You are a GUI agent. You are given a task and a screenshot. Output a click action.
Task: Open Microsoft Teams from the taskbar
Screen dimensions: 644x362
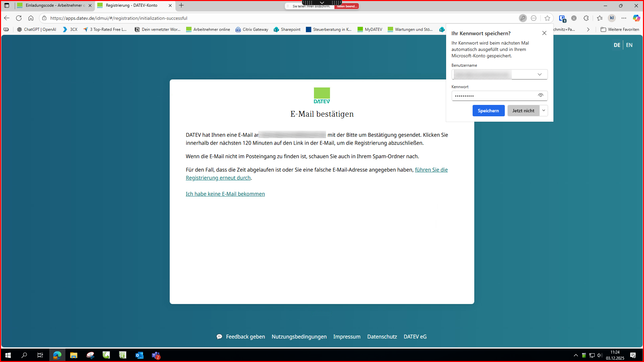(x=156, y=355)
